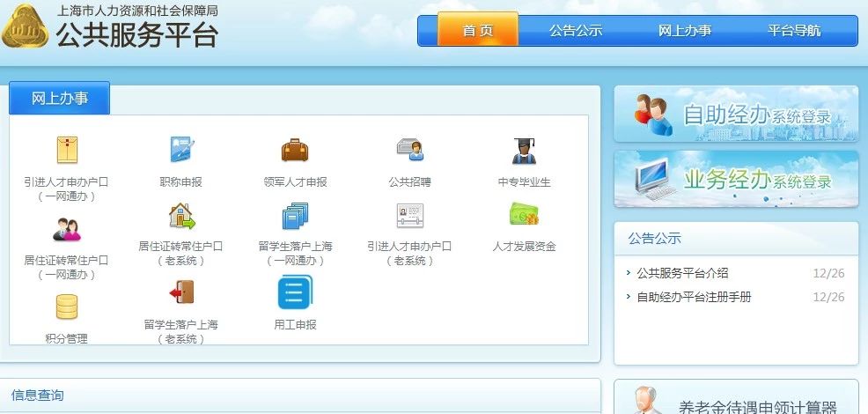
Task: Click the 自助经办系统登录 banner button
Action: click(x=735, y=115)
